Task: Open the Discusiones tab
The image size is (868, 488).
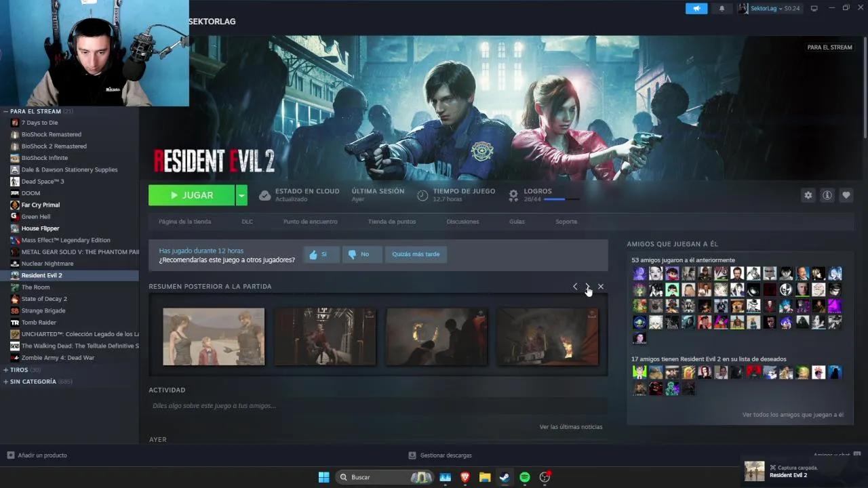Action: pos(462,222)
